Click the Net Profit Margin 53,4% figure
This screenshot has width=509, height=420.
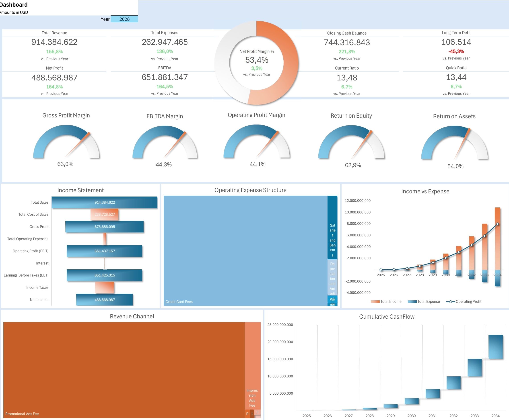[x=257, y=60]
